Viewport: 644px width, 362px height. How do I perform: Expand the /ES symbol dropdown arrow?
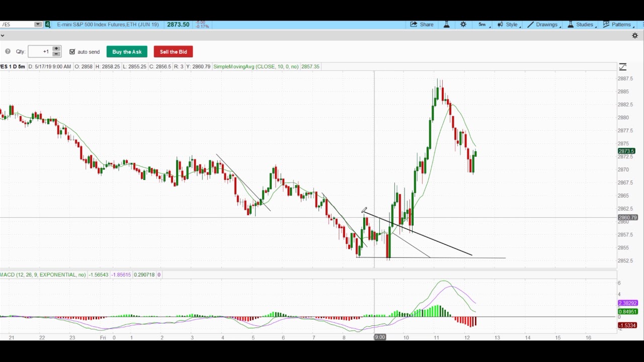(38, 25)
